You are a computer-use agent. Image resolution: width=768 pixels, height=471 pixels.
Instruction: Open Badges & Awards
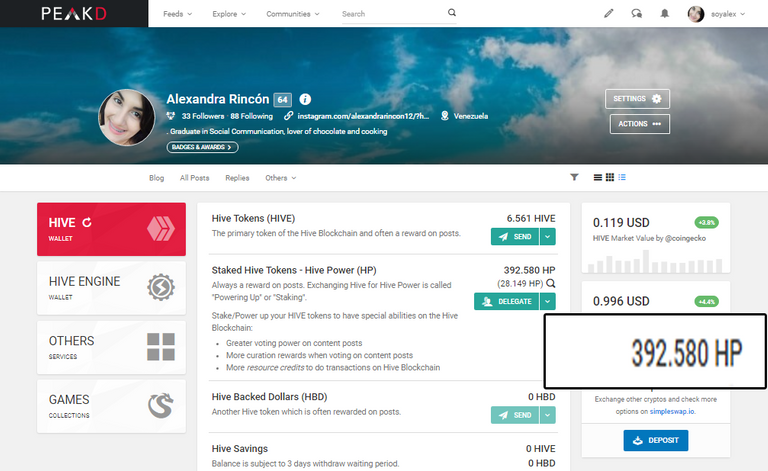202,147
